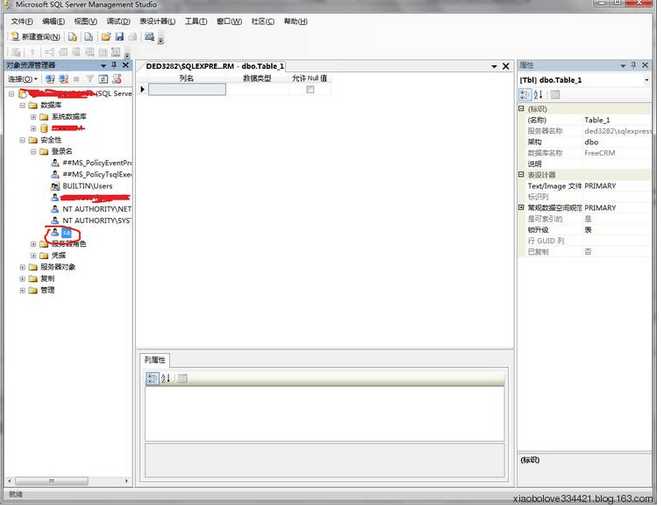Click the 列名 cell in first designer row
The width and height of the screenshot is (661, 506).
tap(187, 89)
